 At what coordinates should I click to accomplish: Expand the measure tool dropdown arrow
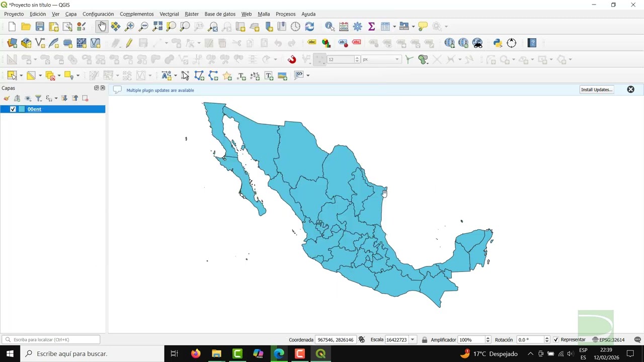click(413, 27)
